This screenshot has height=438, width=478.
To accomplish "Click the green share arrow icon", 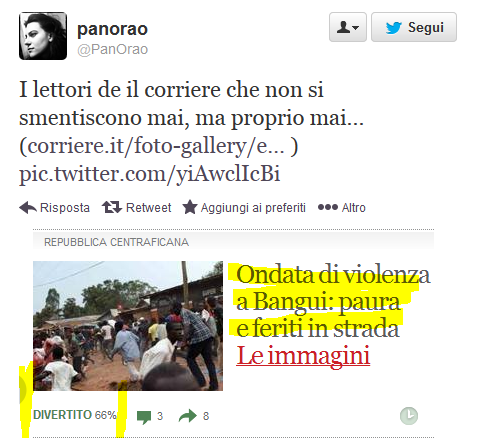I will click(188, 416).
